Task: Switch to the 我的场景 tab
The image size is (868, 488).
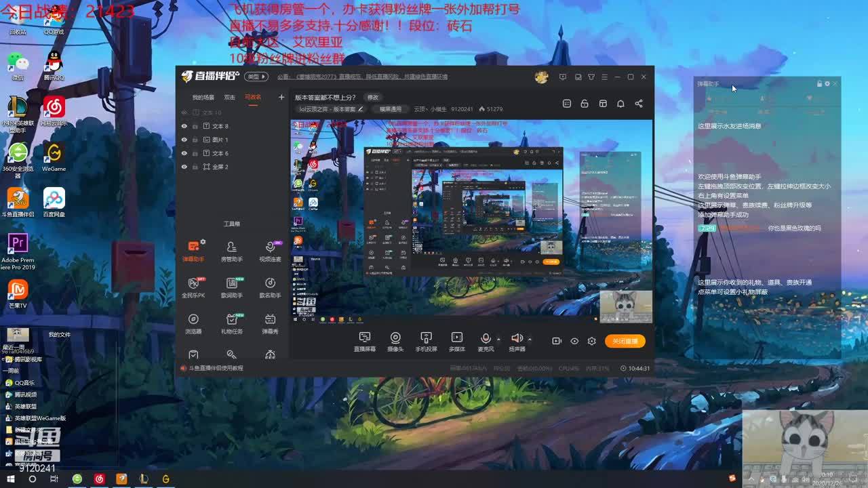Action: [203, 98]
